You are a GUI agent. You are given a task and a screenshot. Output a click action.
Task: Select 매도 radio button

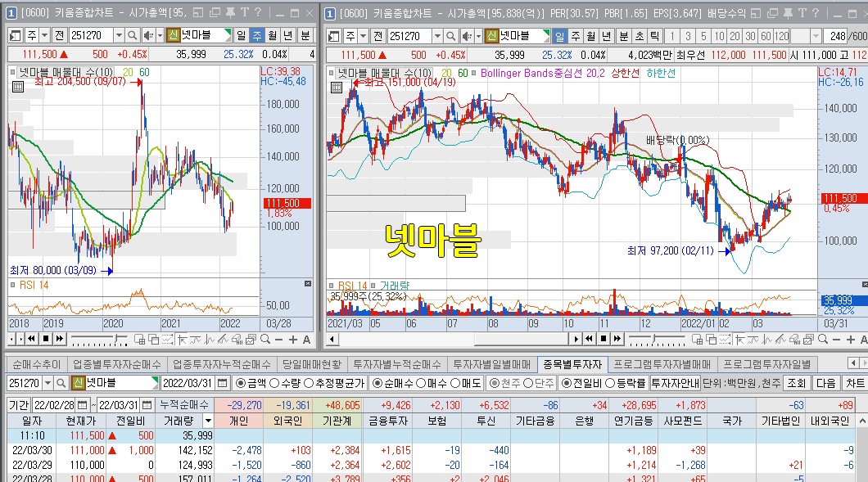coord(455,383)
